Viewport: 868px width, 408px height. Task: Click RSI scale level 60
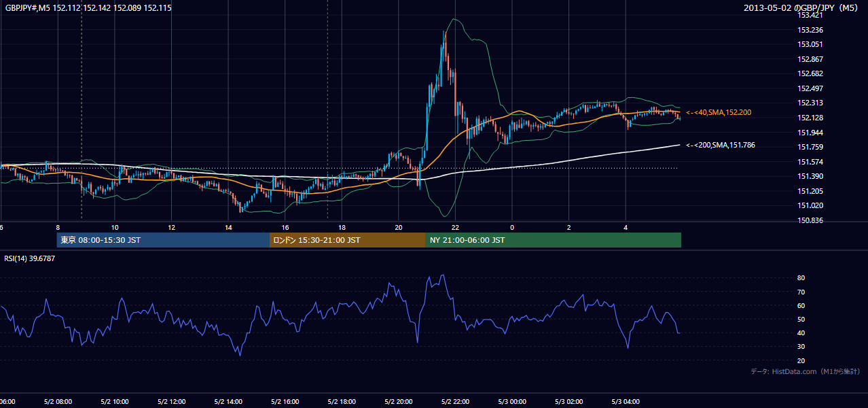pyautogui.click(x=801, y=305)
